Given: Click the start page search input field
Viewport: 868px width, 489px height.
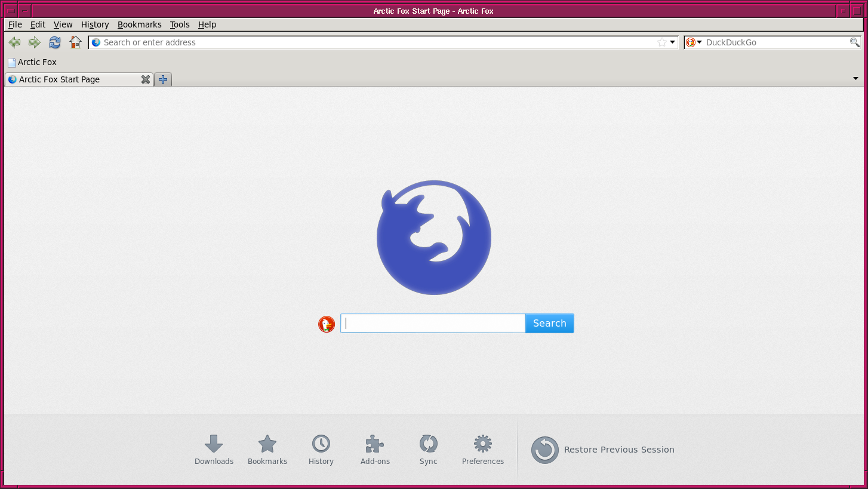Looking at the screenshot, I should click(433, 323).
